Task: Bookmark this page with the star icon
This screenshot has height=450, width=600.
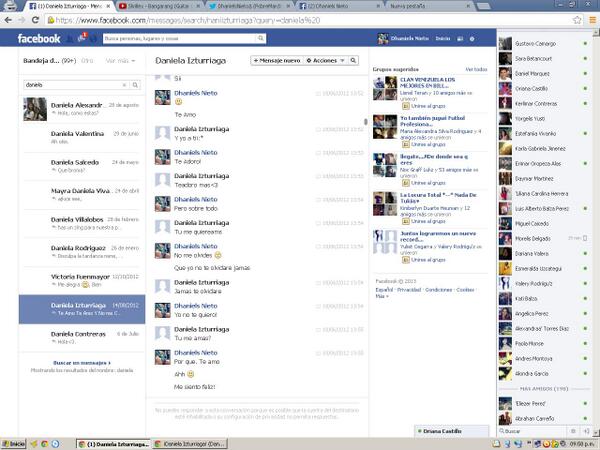Action: [x=577, y=20]
